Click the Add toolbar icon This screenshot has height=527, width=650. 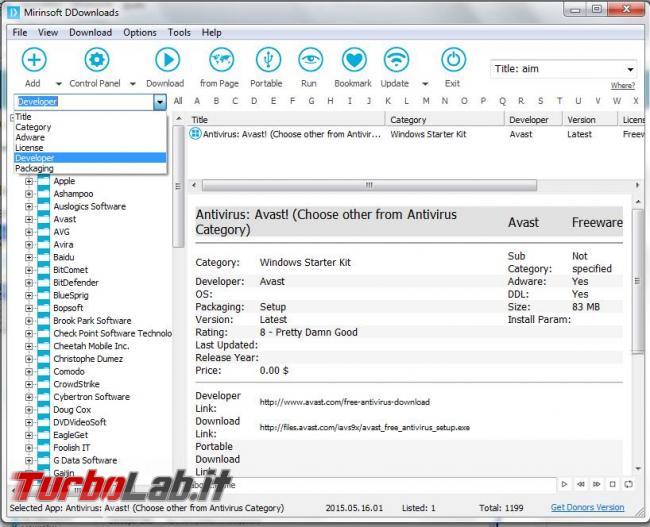[34, 60]
